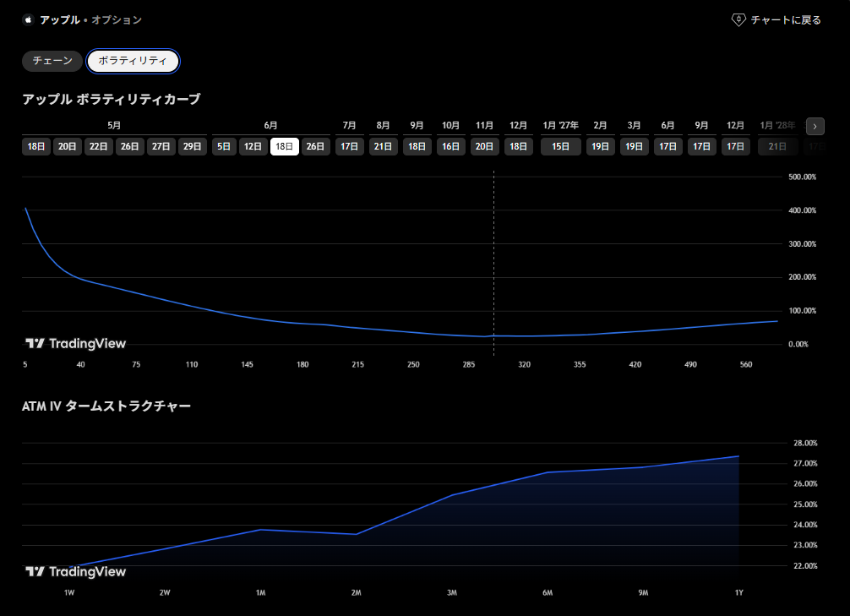This screenshot has height=616, width=850.
Task: Click the 300.00% axis label
Action: click(803, 244)
